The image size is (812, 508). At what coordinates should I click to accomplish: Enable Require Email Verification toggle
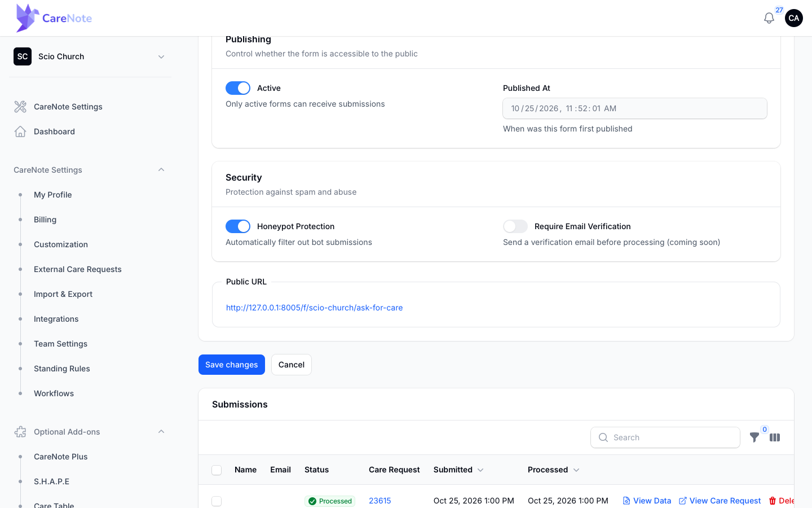coord(515,226)
